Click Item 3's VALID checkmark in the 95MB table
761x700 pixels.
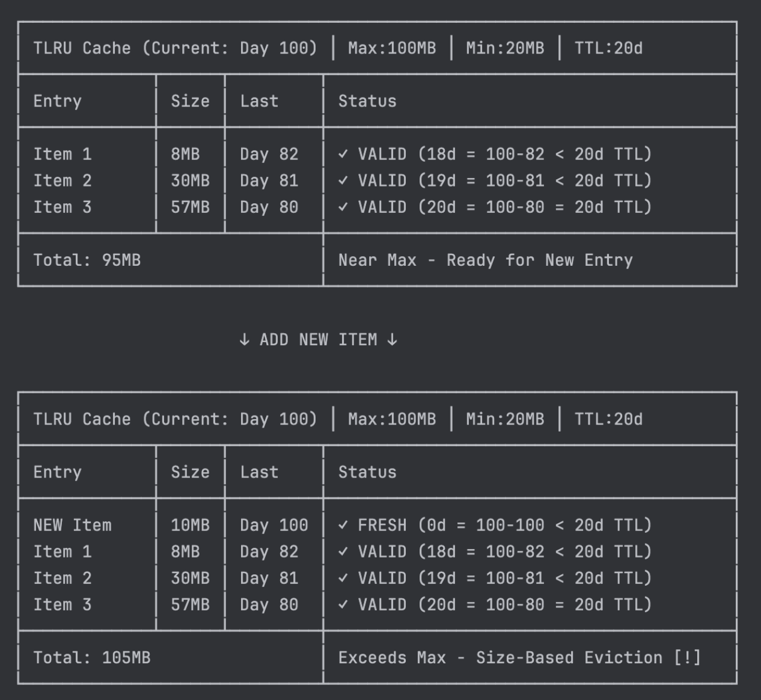(343, 207)
